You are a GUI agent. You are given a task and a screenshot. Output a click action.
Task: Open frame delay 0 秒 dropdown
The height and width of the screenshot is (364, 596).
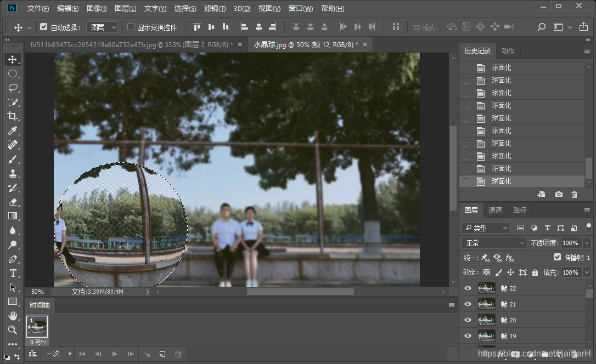(38, 342)
